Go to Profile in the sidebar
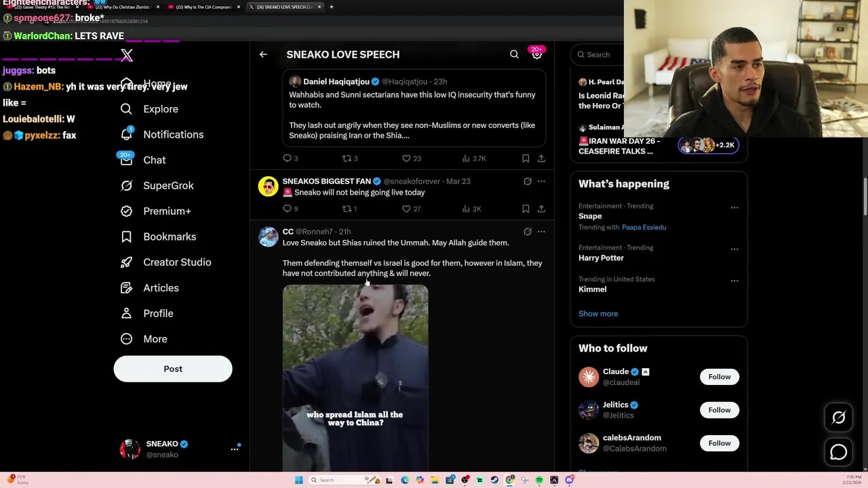The image size is (868, 488). [147, 313]
